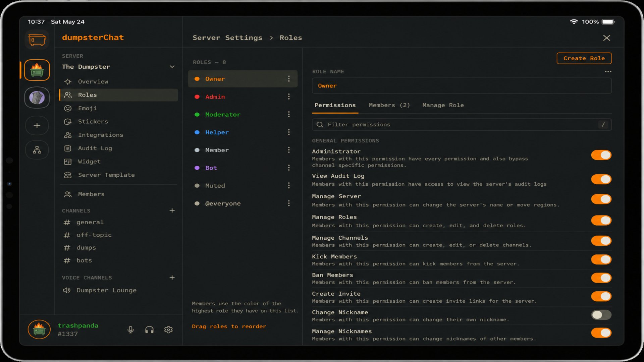The height and width of the screenshot is (362, 644).
Task: Disable Manage Server permission
Action: coord(601,199)
